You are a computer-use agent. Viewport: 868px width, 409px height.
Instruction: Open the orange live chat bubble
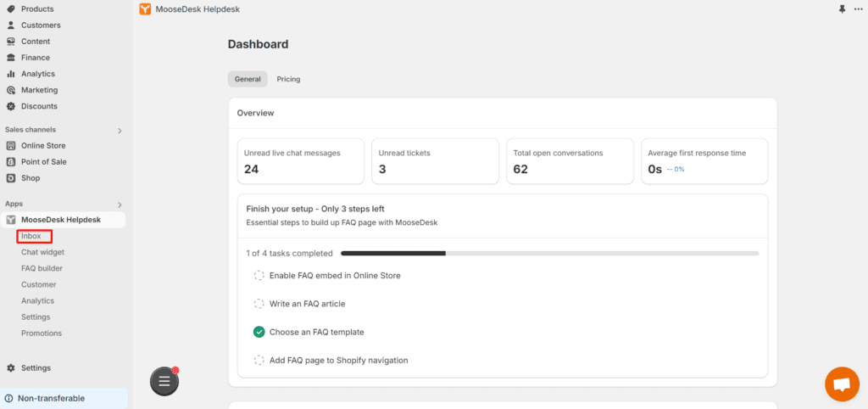(842, 384)
